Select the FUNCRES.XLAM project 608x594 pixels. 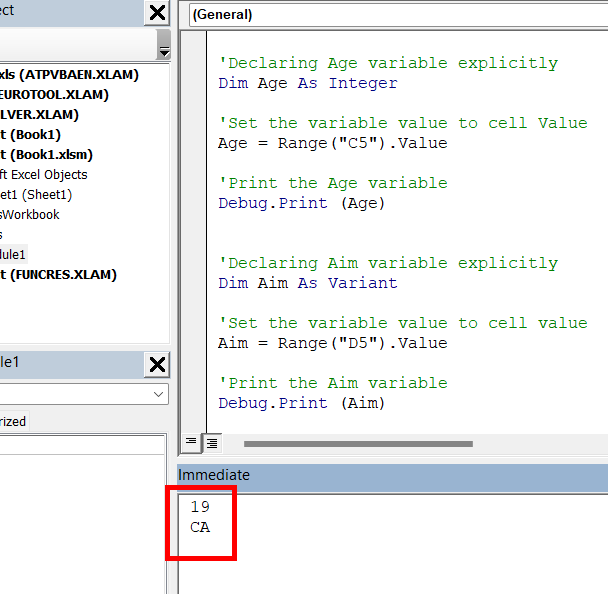coord(58,274)
